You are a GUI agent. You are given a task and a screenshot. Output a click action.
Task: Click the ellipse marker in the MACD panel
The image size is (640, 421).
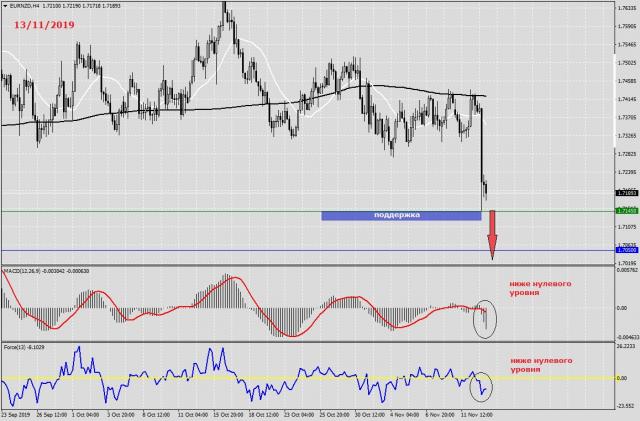[x=485, y=317]
